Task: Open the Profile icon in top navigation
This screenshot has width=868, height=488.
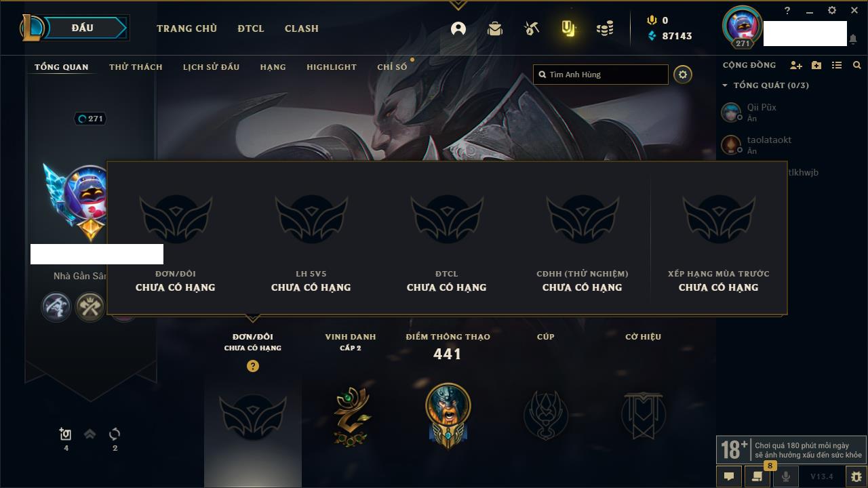Action: [458, 28]
